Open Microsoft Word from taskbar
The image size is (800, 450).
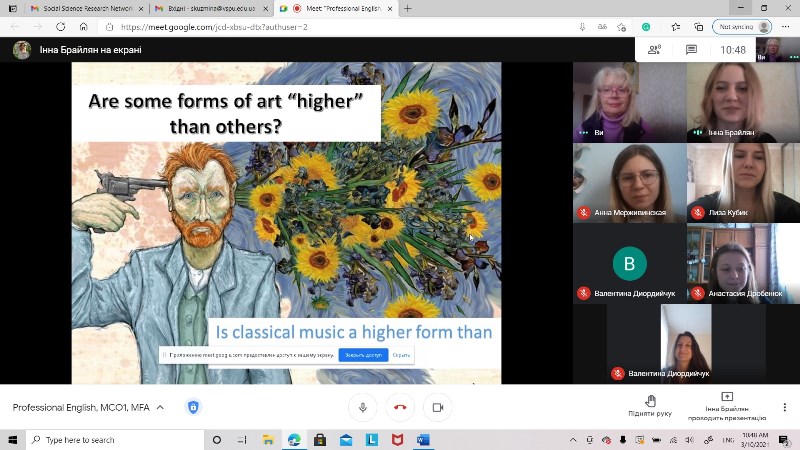click(x=423, y=440)
